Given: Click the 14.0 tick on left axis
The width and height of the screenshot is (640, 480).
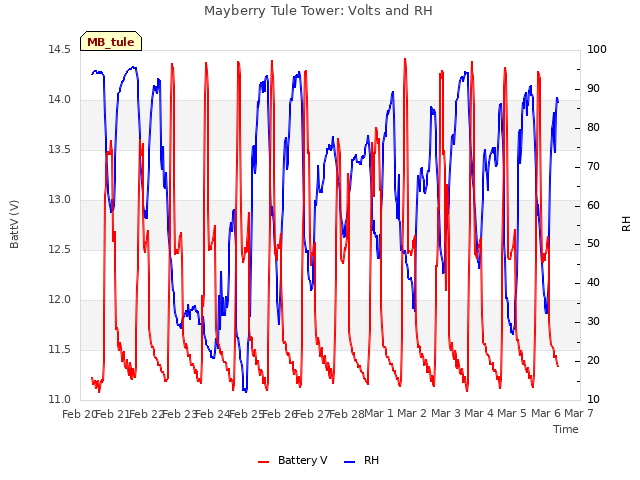Looking at the screenshot, I should point(60,100).
